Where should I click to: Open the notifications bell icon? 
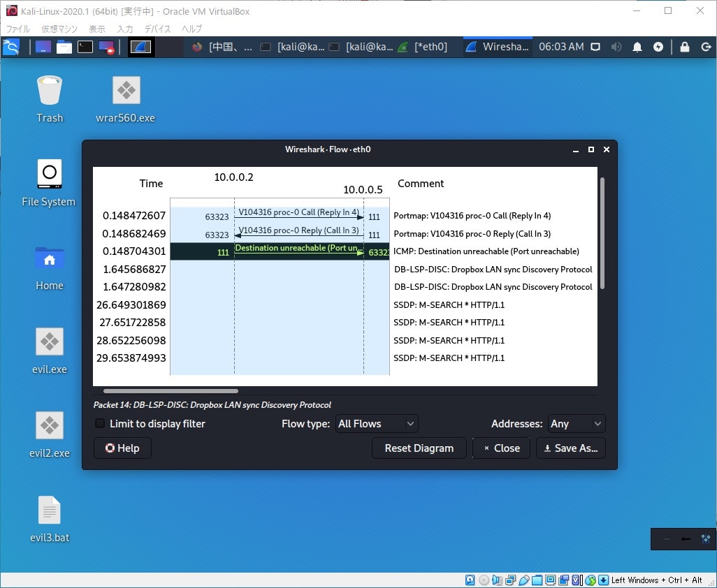[637, 47]
